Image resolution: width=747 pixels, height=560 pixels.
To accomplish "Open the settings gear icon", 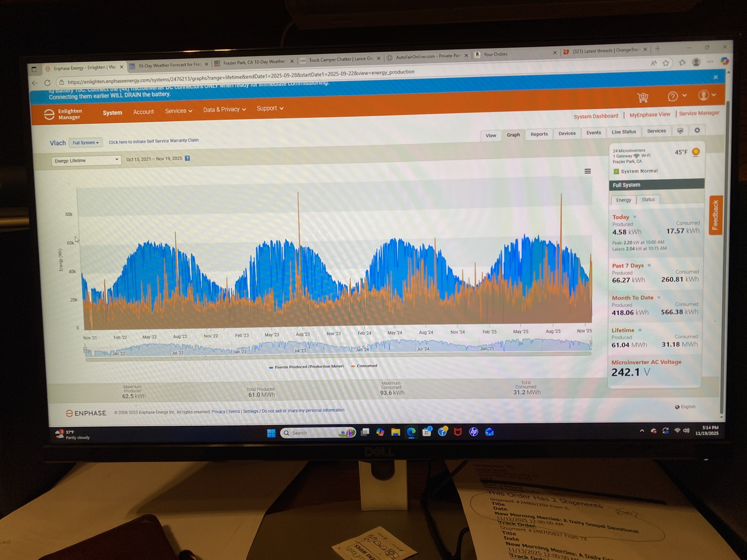I will (697, 130).
